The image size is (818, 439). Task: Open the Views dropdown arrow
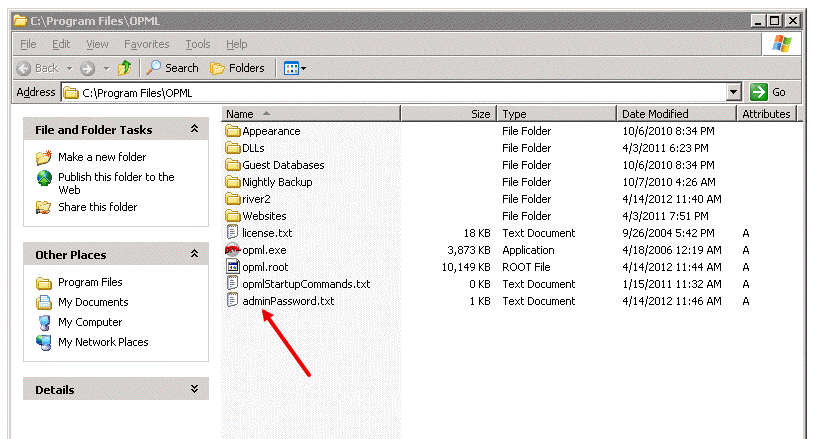pyautogui.click(x=304, y=68)
